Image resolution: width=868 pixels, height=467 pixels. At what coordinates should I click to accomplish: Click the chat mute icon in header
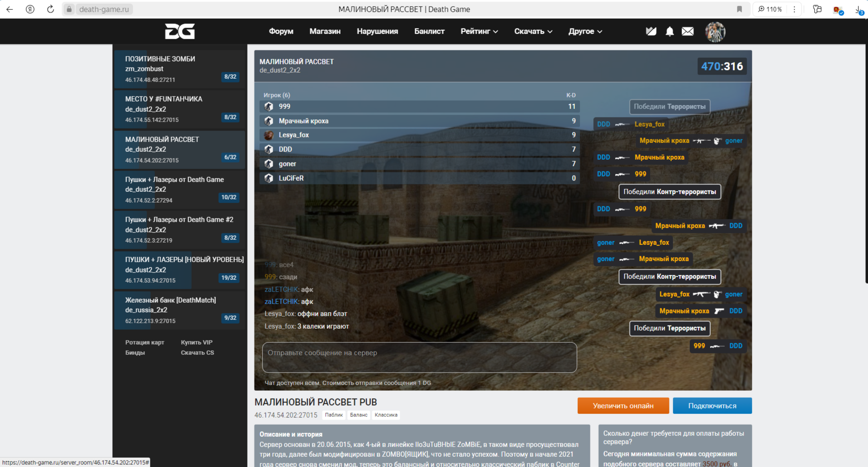tap(651, 31)
